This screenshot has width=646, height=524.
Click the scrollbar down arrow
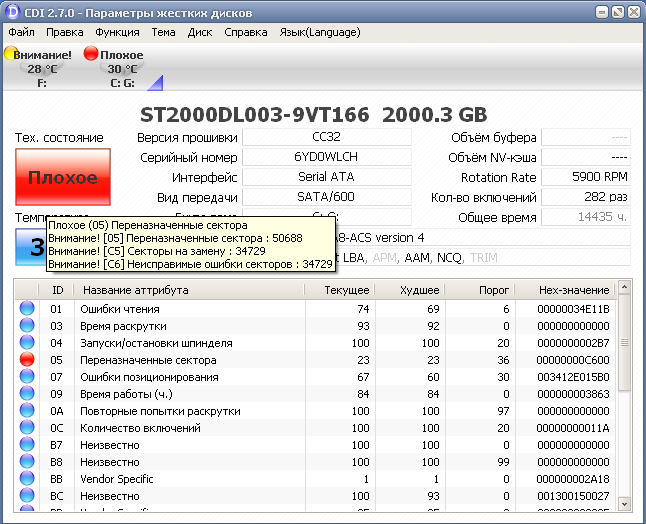coord(624,504)
